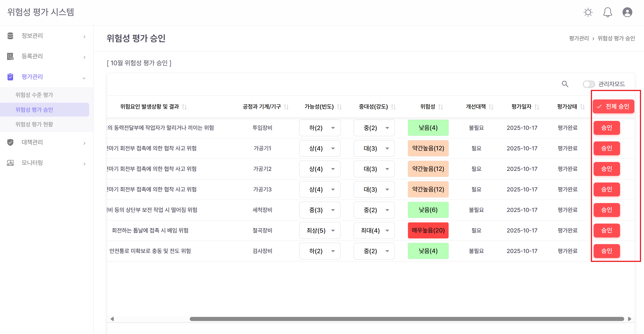The height and width of the screenshot is (334, 644).
Task: Toggle theme with the sun icon
Action: point(588,12)
